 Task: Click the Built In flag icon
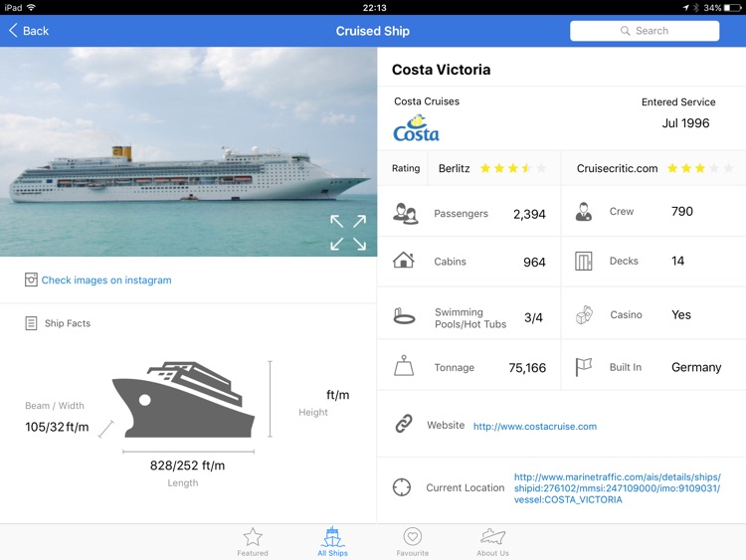click(x=583, y=367)
